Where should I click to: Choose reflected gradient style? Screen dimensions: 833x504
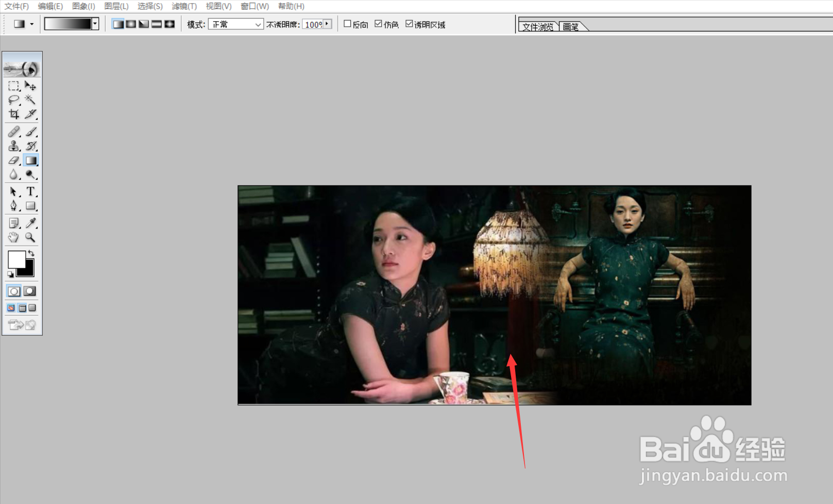[x=157, y=24]
